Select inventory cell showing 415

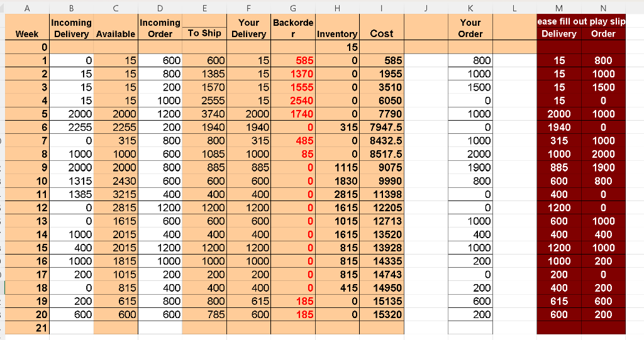coord(337,288)
